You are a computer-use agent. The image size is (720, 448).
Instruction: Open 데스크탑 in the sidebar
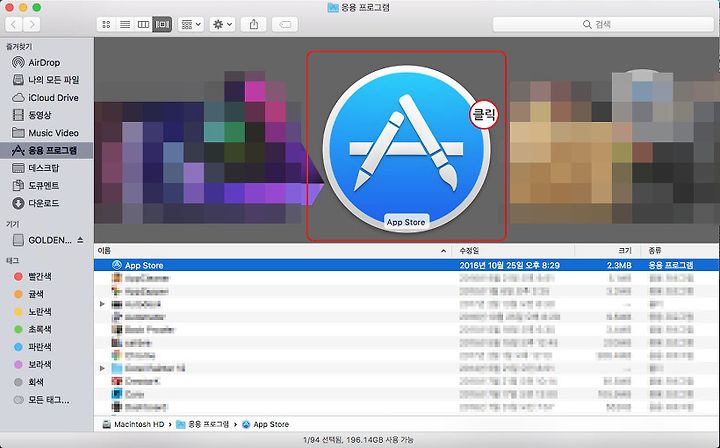pyautogui.click(x=46, y=168)
